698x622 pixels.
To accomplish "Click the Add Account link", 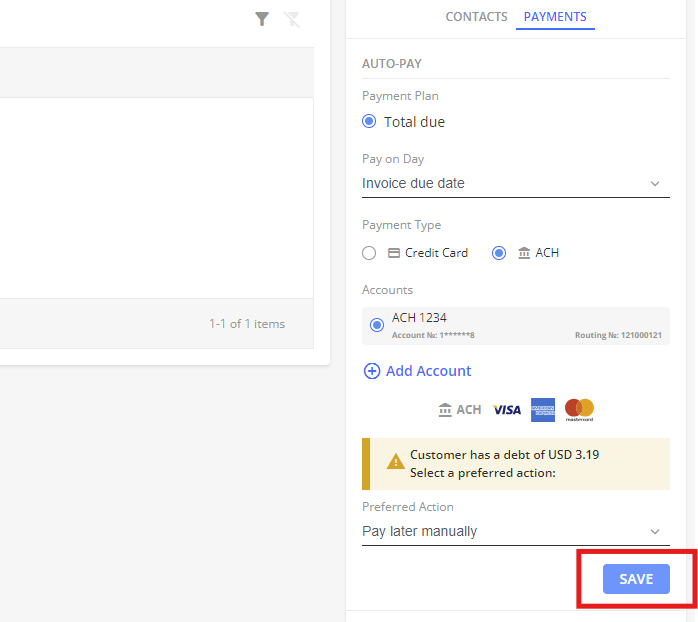I will [428, 371].
